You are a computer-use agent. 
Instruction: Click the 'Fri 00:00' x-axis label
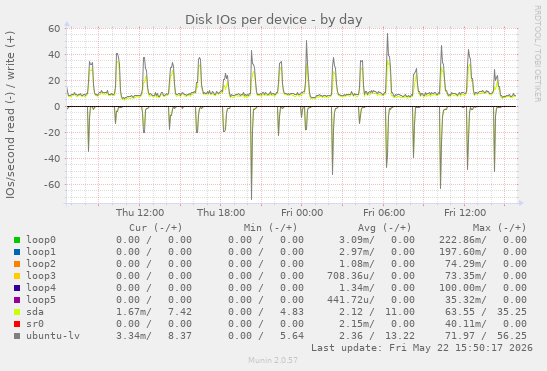[x=302, y=213]
